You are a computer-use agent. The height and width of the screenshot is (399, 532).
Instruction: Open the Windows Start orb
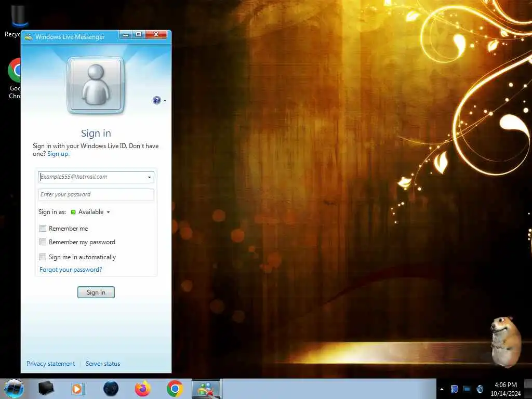point(14,389)
